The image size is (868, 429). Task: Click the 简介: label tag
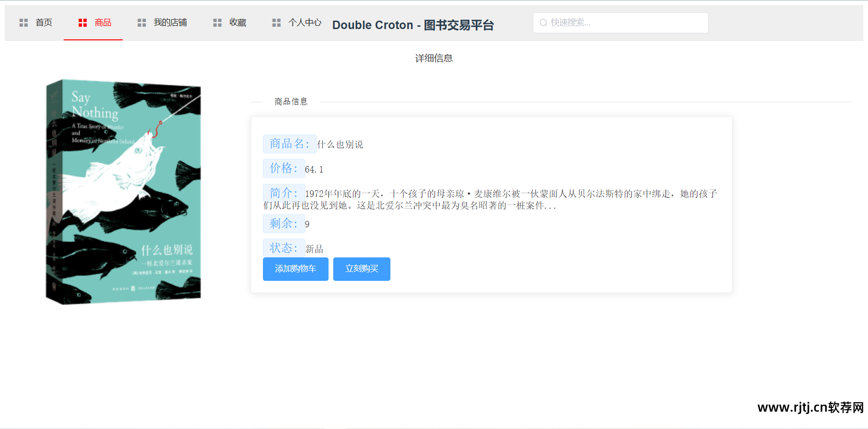pyautogui.click(x=284, y=193)
